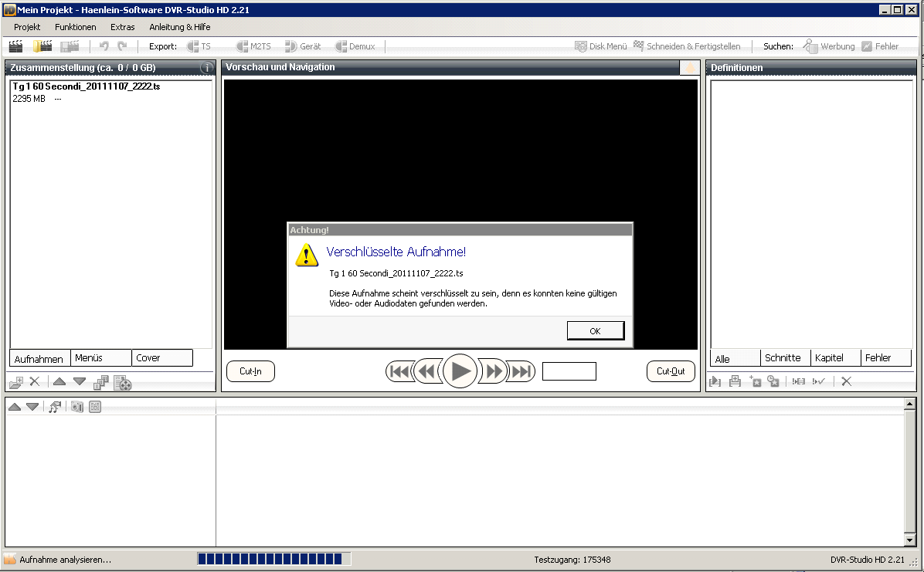Jump to the end with the last-frame button
The height and width of the screenshot is (572, 924).
click(521, 371)
